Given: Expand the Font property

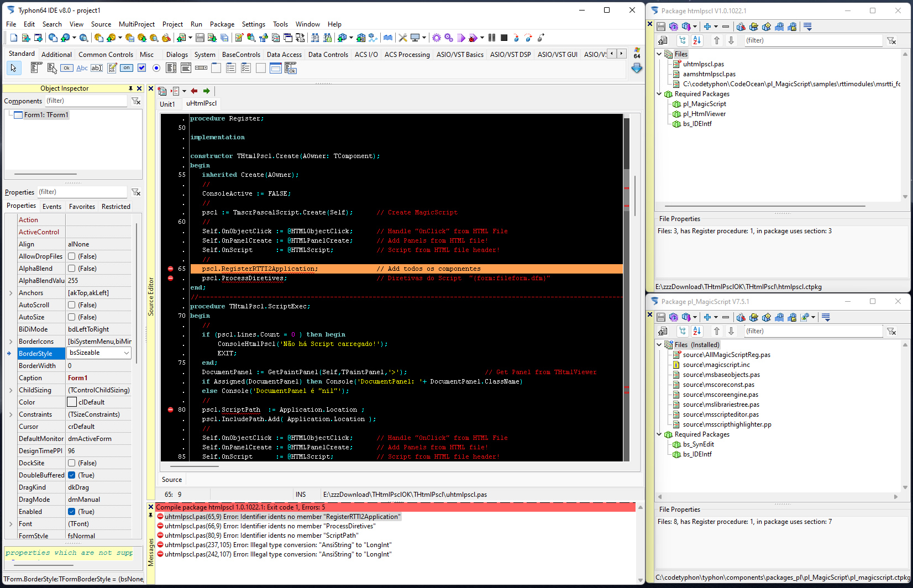Looking at the screenshot, I should click(x=11, y=524).
